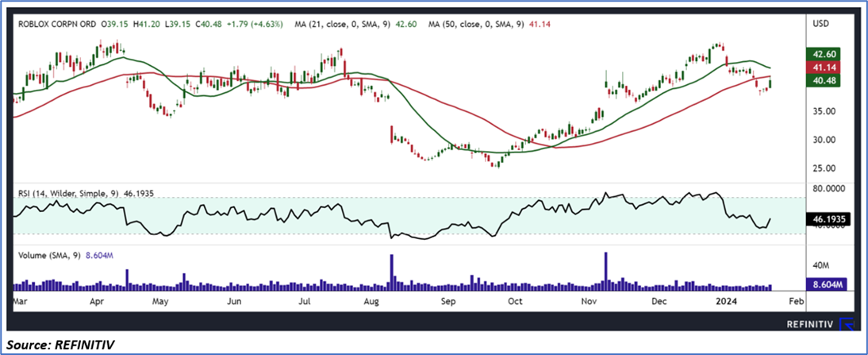Click the green 42.60 price axis tag

(x=825, y=54)
